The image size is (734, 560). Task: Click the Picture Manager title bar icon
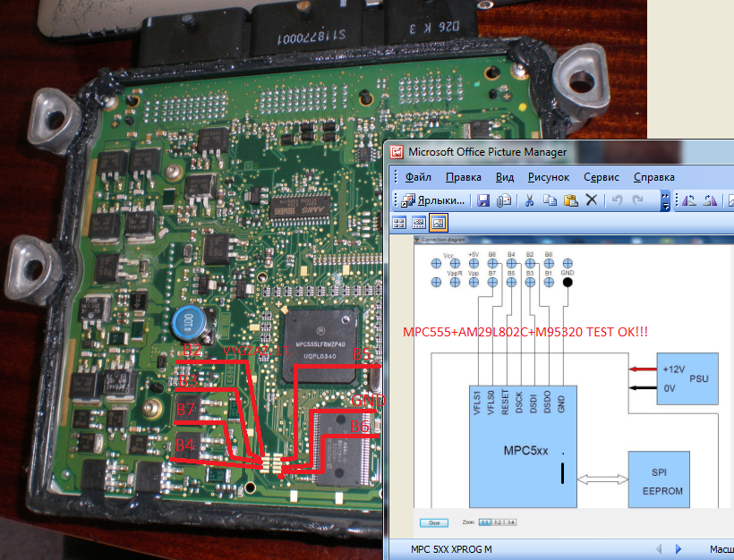397,151
